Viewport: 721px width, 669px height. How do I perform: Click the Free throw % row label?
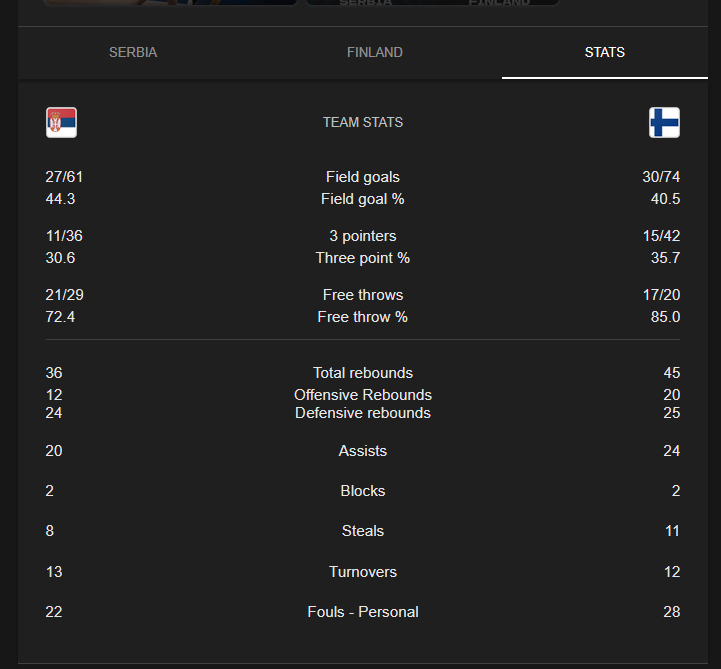pyautogui.click(x=363, y=316)
